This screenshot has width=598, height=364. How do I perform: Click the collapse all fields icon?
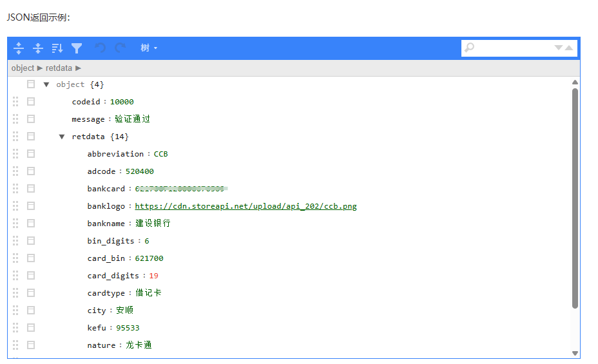pyautogui.click(x=38, y=48)
